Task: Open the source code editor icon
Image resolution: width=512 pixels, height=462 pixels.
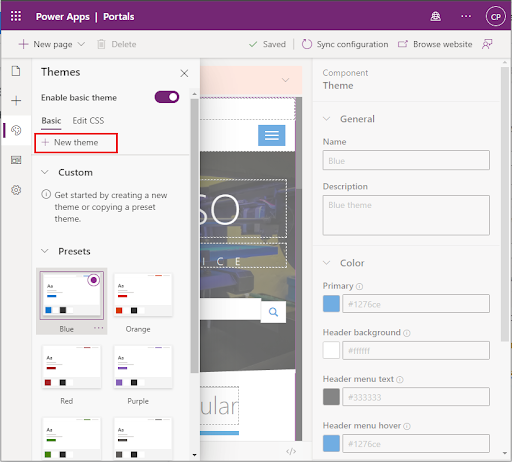Action: point(291,451)
